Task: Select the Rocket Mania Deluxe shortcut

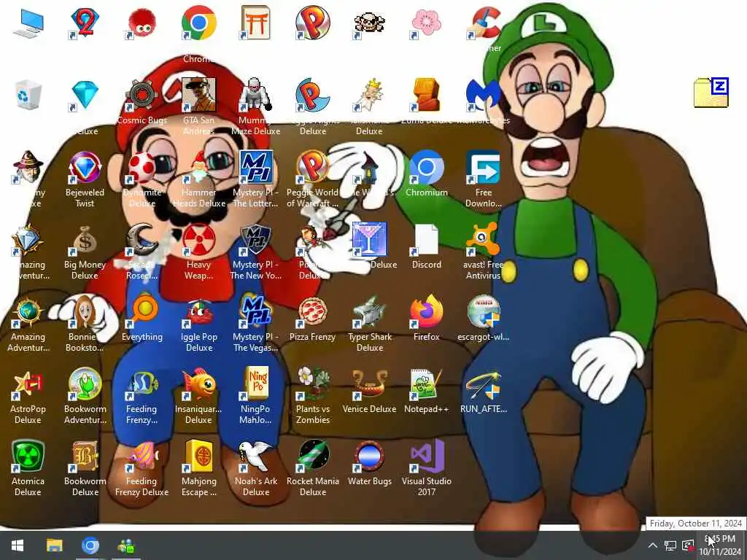Action: (x=312, y=456)
